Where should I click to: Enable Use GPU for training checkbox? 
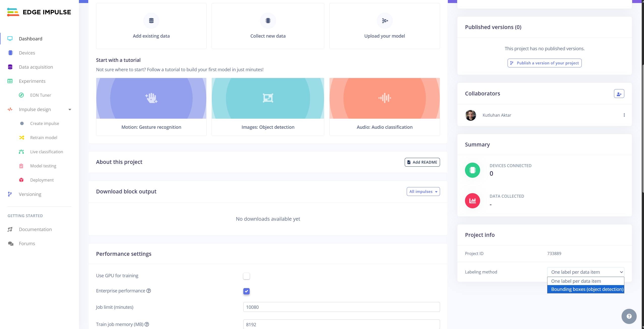(x=246, y=276)
